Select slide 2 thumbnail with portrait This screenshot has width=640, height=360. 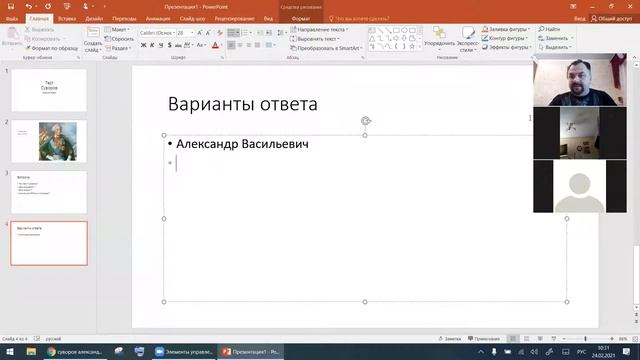point(49,141)
